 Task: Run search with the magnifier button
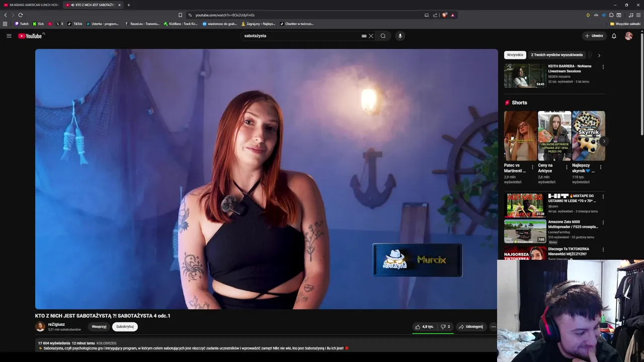(x=383, y=36)
